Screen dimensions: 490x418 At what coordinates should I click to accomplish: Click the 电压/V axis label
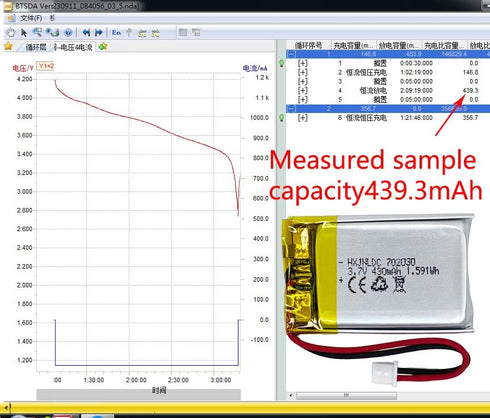[23, 68]
